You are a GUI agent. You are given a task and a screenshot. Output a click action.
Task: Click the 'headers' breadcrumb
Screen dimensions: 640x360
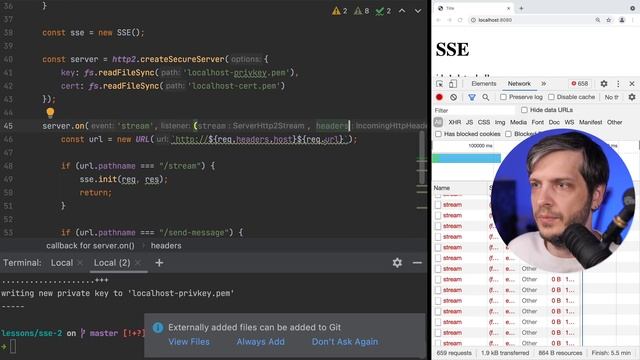click(x=166, y=246)
